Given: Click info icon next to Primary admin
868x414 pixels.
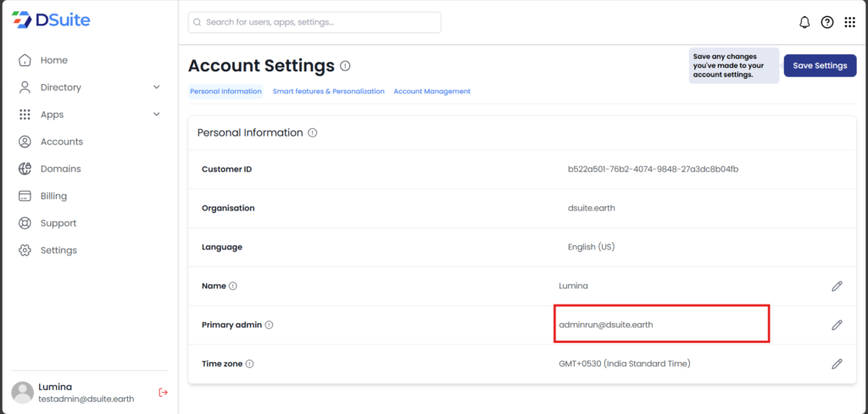Looking at the screenshot, I should point(269,325).
